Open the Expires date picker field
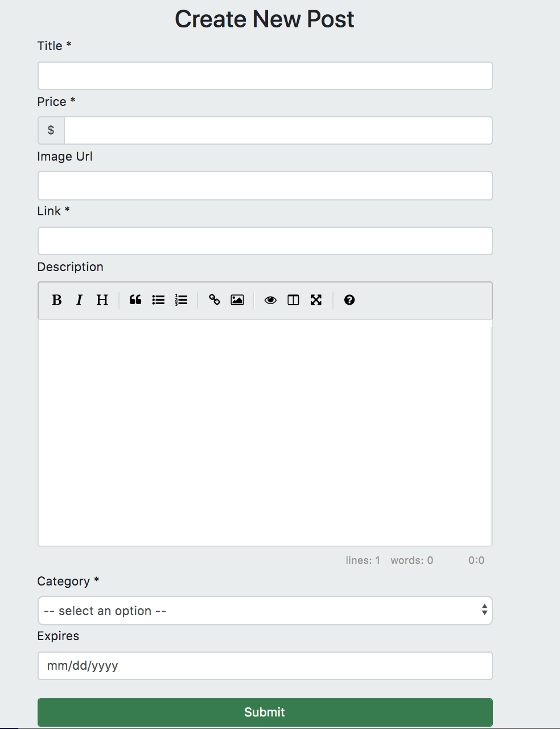This screenshot has width=560, height=729. coord(265,666)
